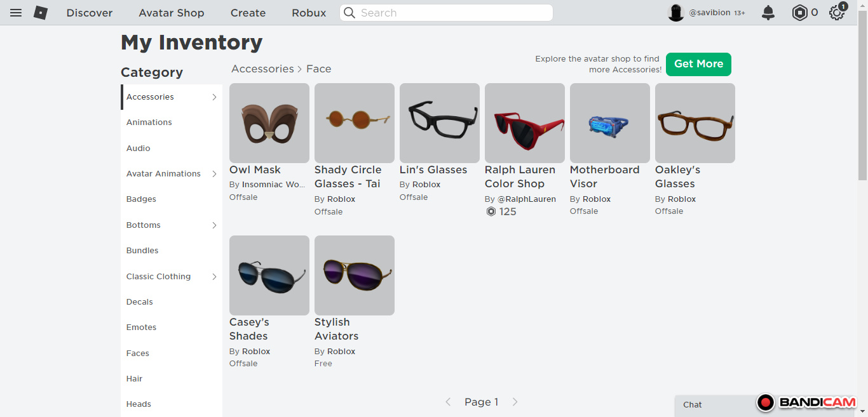
Task: Go to the Discover page
Action: point(90,13)
